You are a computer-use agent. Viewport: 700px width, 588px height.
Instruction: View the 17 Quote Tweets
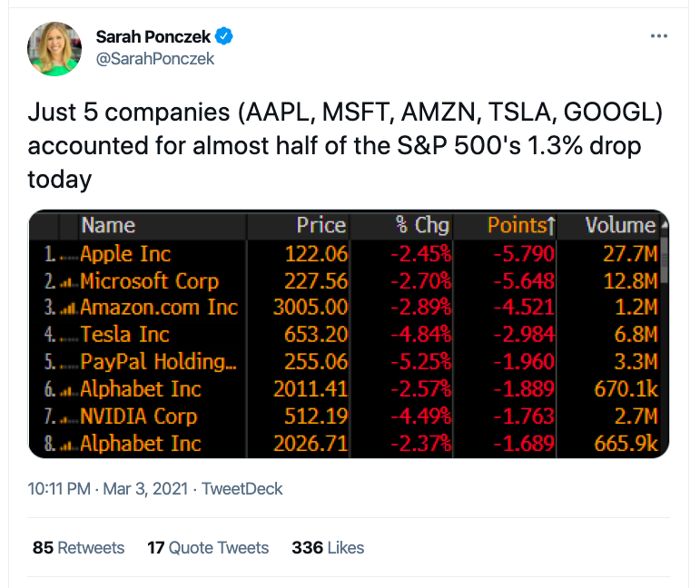coord(208,547)
